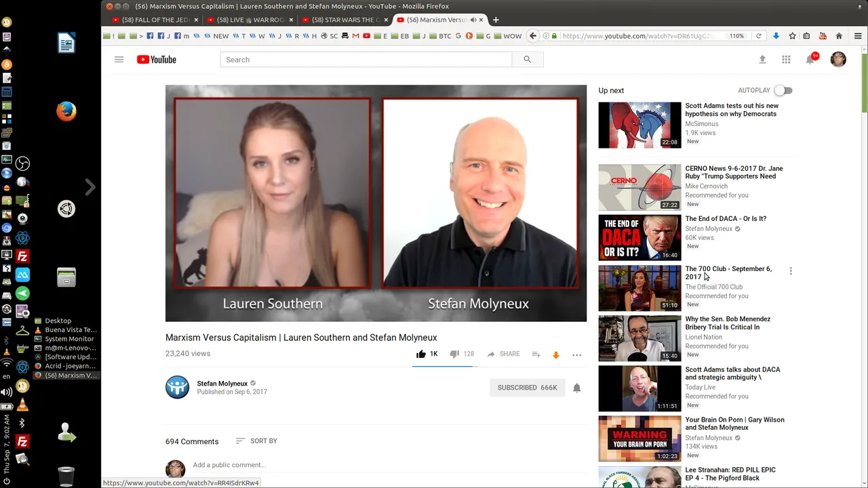Click the search magnifier button

(x=527, y=60)
